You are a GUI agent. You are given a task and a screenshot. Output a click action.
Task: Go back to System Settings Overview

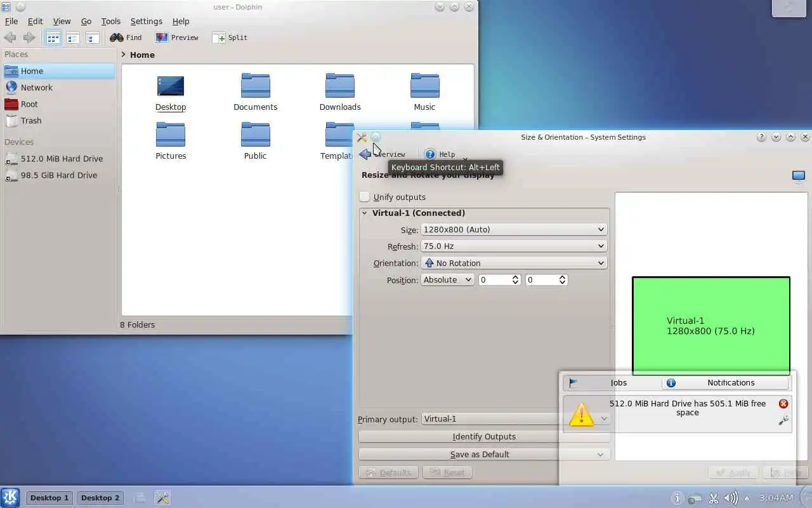(x=383, y=154)
